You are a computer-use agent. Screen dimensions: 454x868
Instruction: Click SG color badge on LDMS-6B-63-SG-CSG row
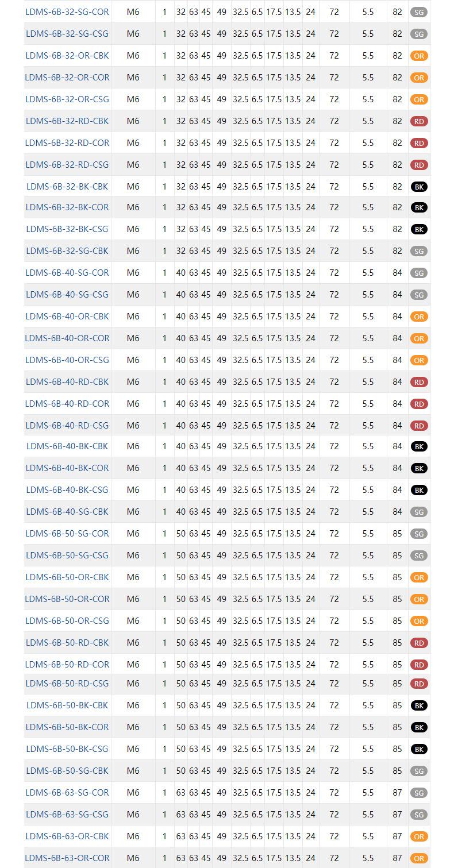coord(419,815)
